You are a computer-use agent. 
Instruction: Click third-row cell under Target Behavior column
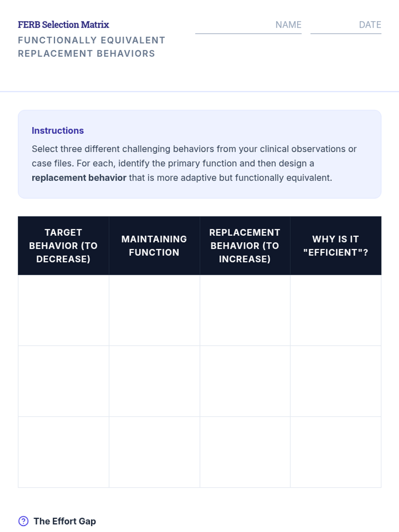(64, 452)
